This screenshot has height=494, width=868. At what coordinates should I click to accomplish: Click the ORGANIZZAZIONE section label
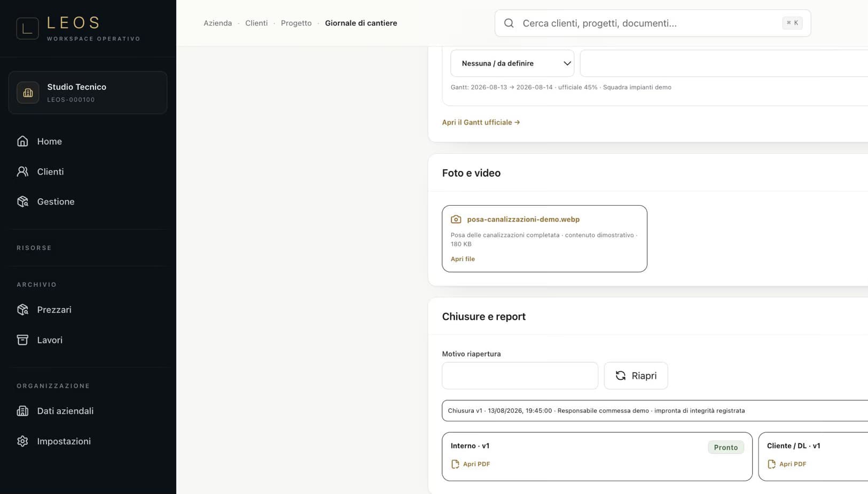(x=53, y=386)
